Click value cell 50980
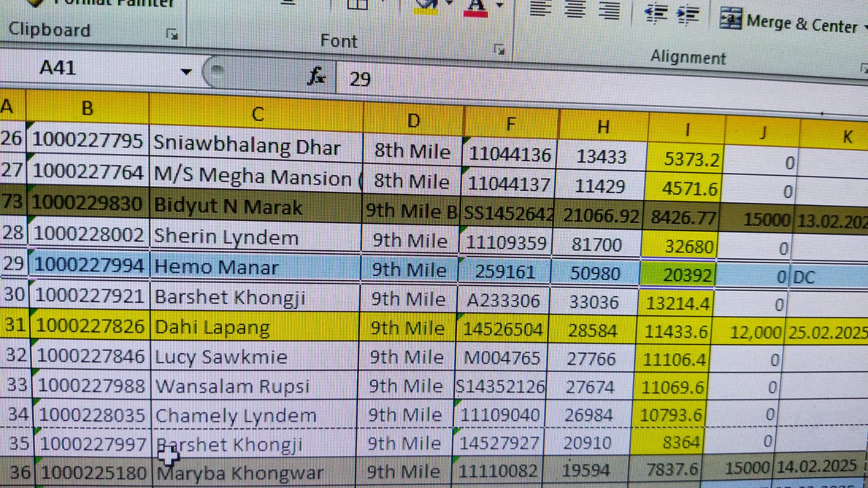Screen dimensions: 868x488 [595, 273]
